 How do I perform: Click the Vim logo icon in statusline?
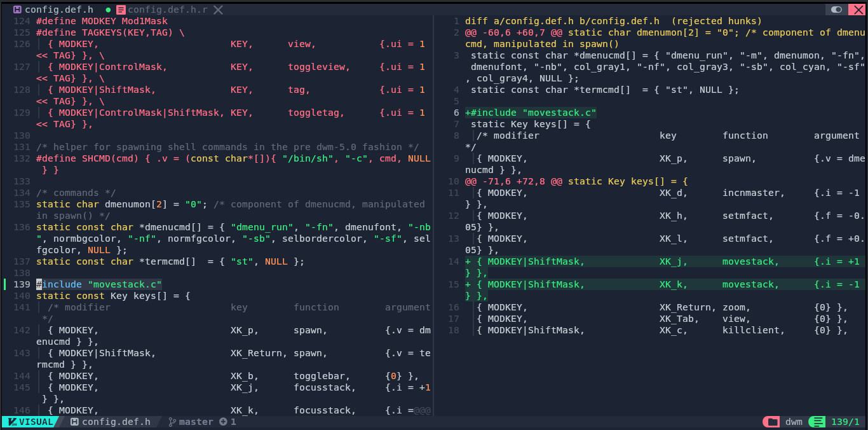pyautogui.click(x=12, y=422)
